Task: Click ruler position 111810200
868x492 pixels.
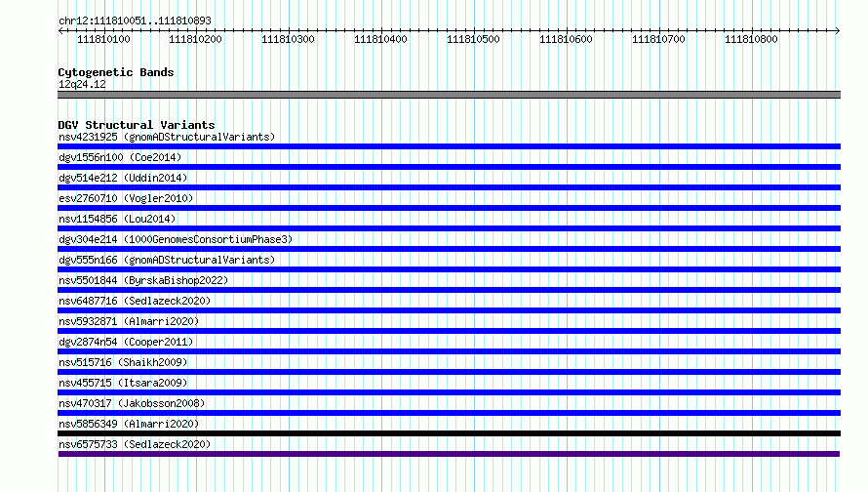Action: pos(195,39)
